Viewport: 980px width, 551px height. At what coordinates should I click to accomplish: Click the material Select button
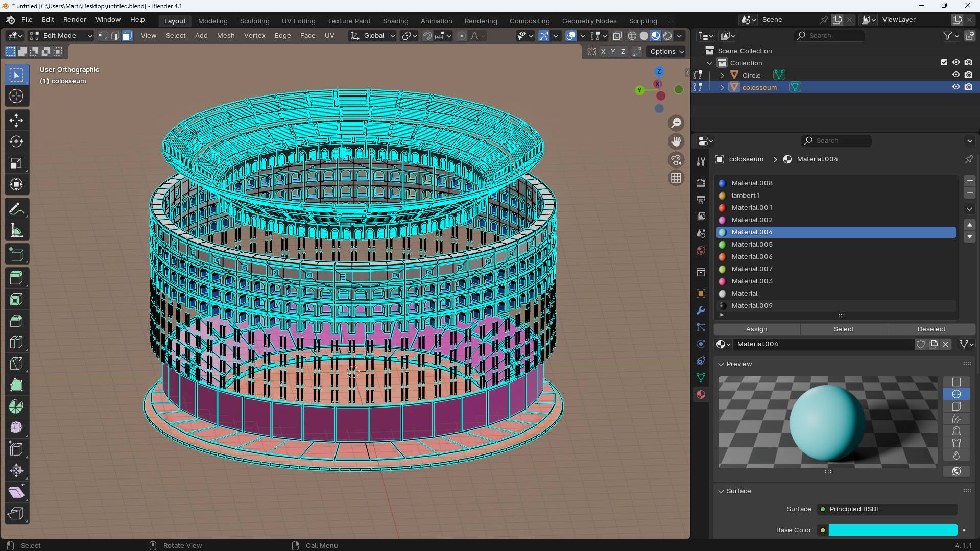pos(844,329)
